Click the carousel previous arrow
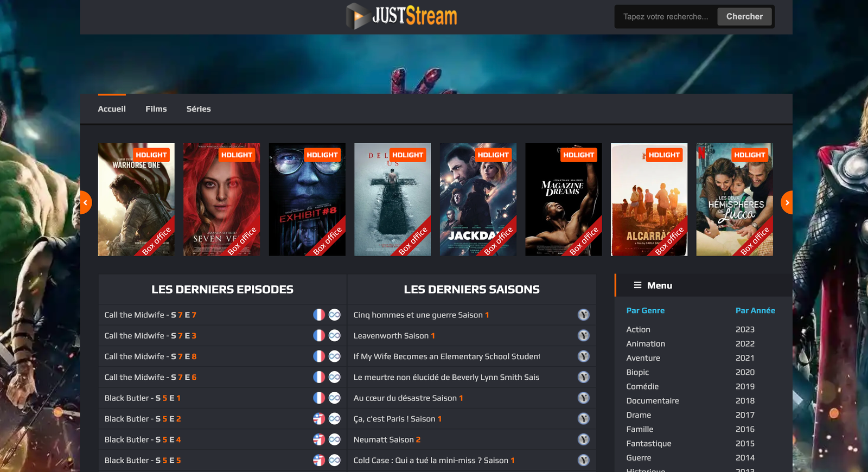The image size is (868, 472). pyautogui.click(x=86, y=202)
